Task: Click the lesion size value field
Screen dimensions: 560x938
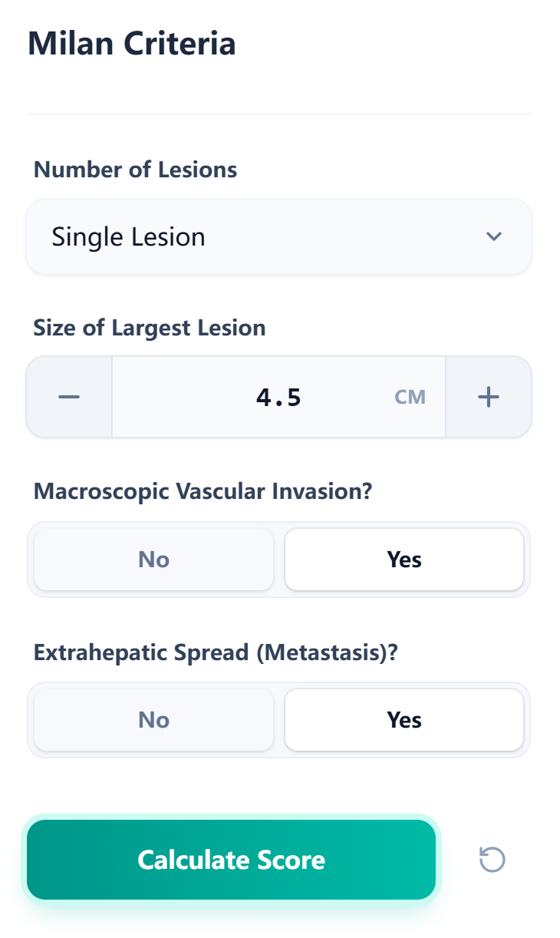Action: [x=278, y=397]
